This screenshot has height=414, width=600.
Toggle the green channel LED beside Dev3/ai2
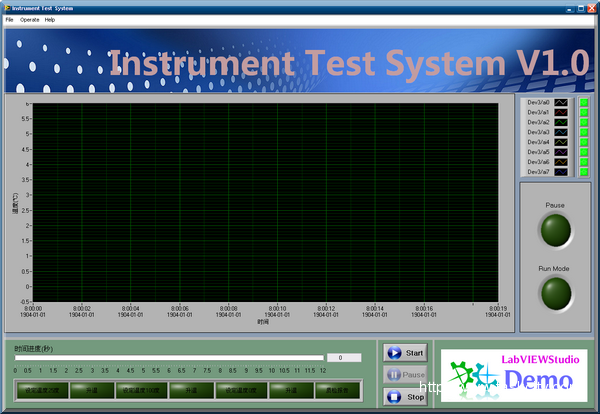[584, 122]
